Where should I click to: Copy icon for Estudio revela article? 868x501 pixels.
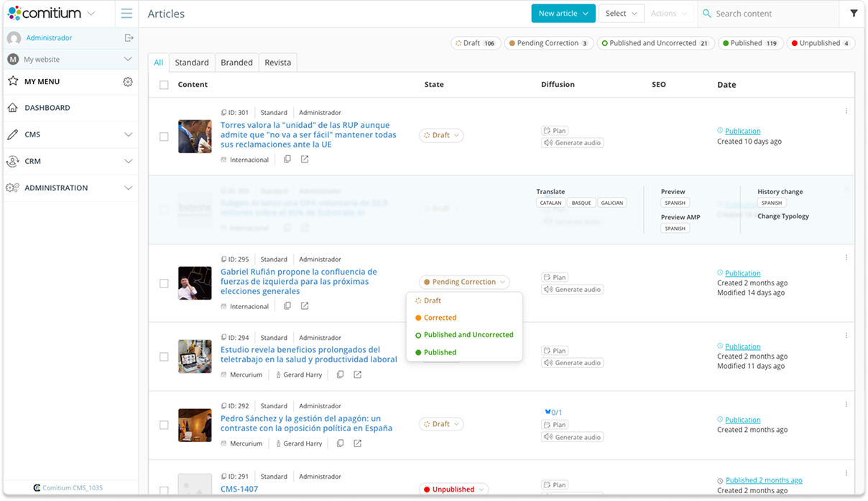[x=341, y=374]
